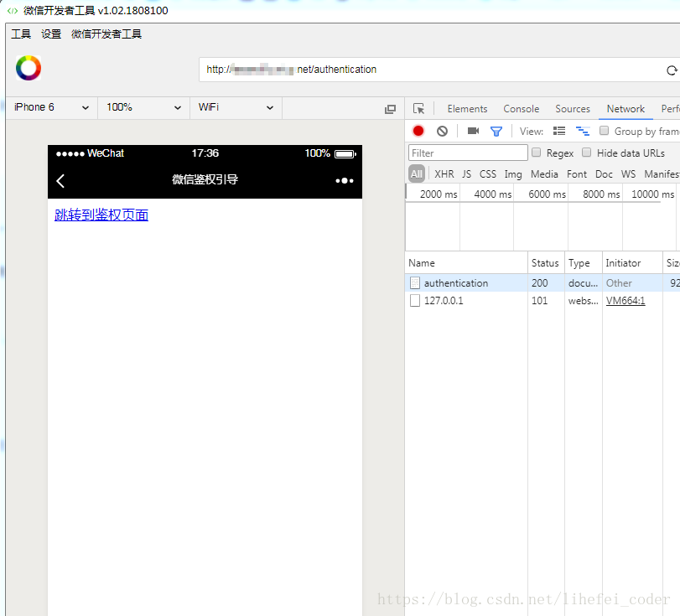Click the 微信鉴权引导 page title

(x=205, y=179)
